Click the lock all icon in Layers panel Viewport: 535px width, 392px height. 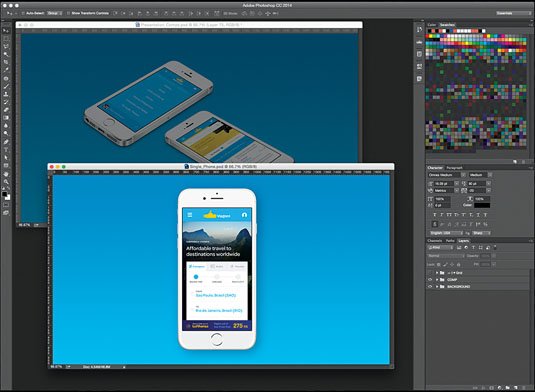click(x=458, y=264)
